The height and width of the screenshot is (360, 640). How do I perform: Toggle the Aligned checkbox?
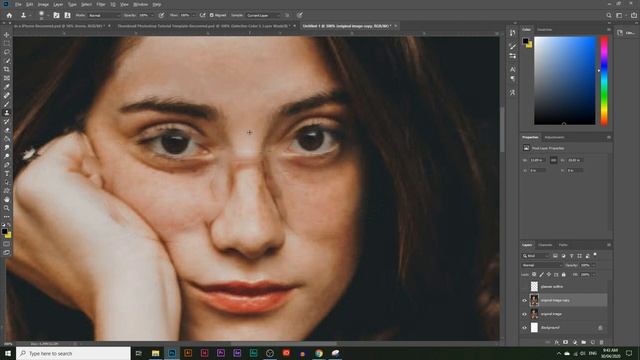point(212,15)
